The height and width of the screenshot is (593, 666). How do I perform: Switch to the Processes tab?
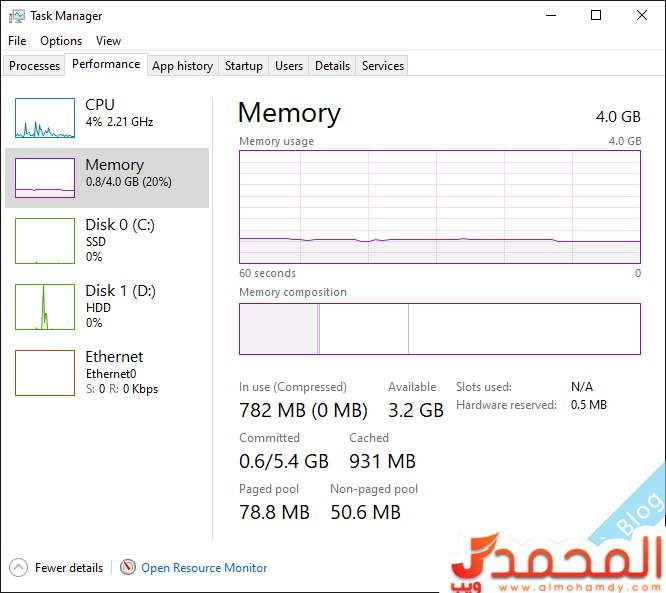[35, 66]
